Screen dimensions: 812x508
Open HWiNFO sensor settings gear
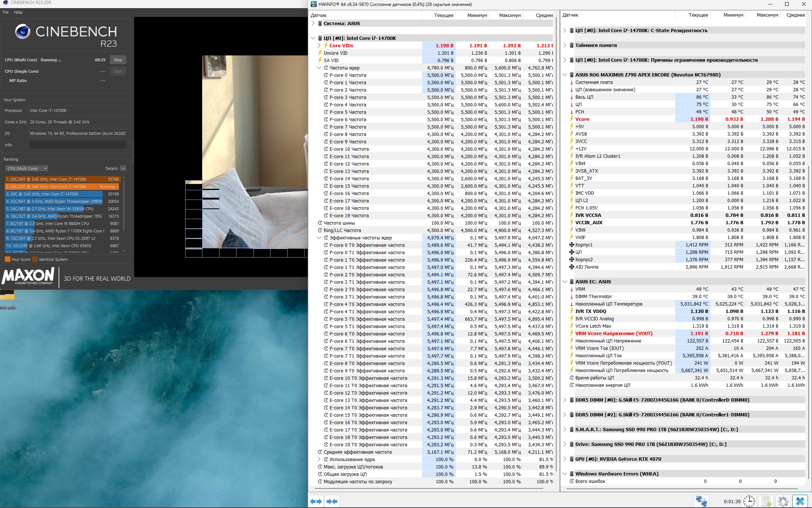pyautogui.click(x=783, y=501)
